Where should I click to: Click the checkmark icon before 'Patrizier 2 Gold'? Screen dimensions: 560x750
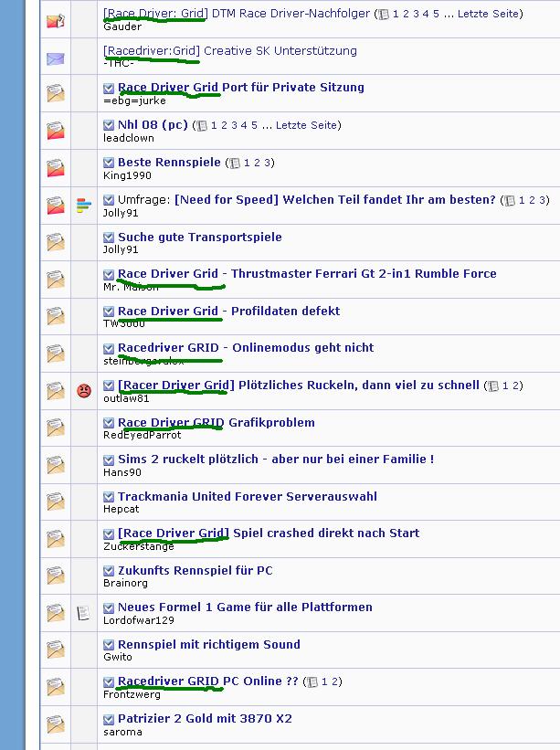tap(109, 719)
